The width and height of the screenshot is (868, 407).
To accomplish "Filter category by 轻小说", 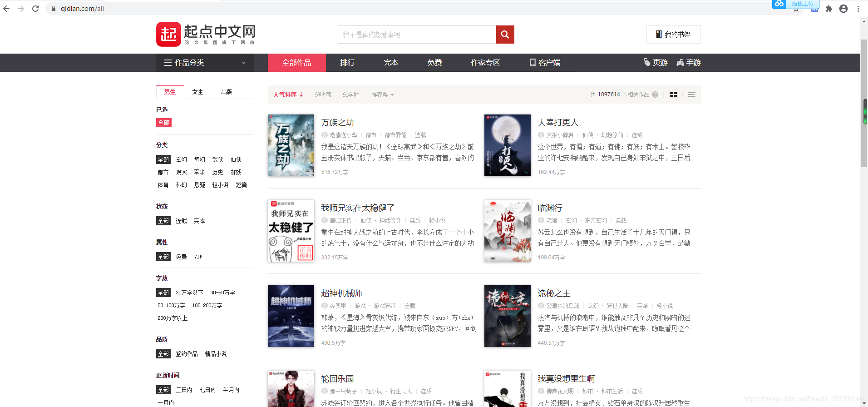I will pyautogui.click(x=220, y=185).
